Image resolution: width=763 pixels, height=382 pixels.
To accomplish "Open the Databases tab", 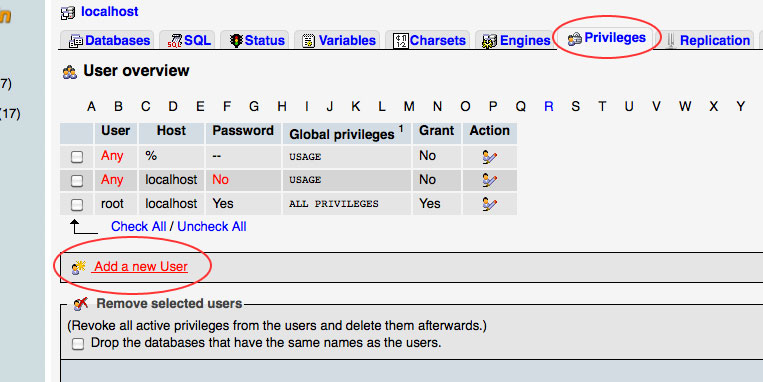I will pyautogui.click(x=109, y=40).
